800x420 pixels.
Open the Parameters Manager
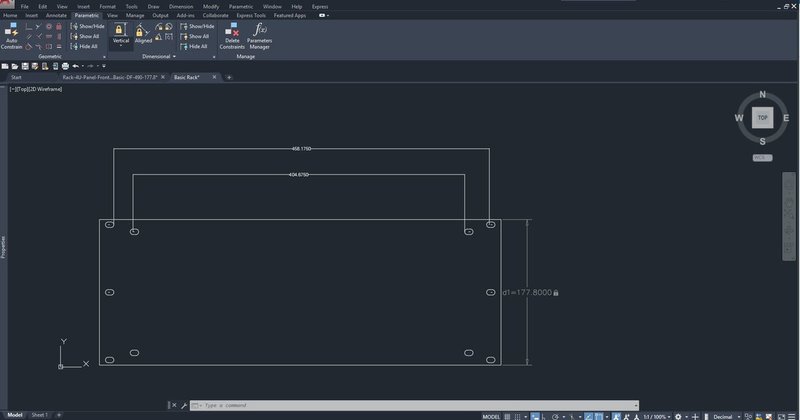(259, 36)
